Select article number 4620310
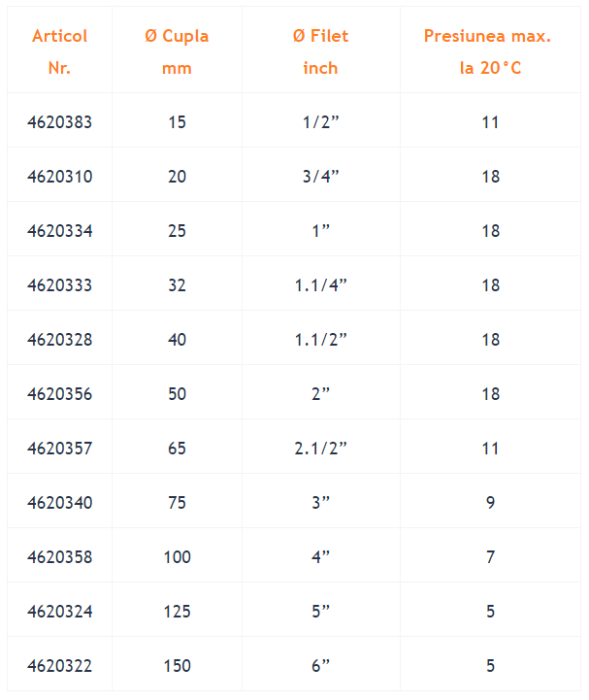 coord(60,177)
